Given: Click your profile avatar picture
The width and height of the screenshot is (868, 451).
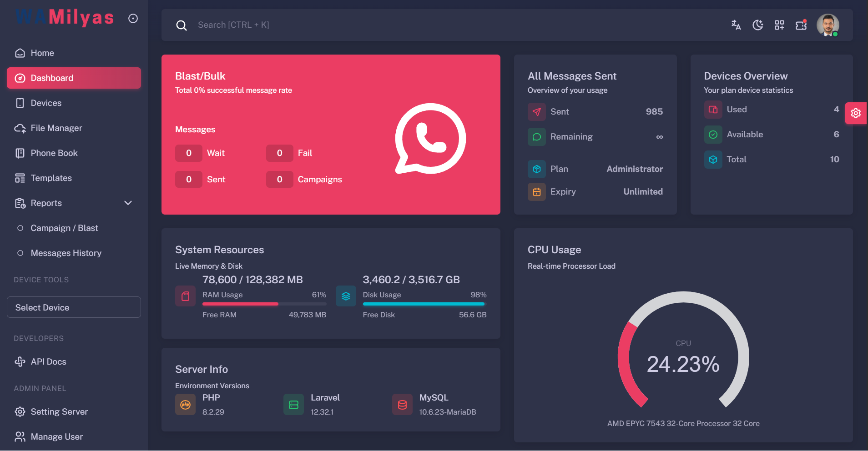Looking at the screenshot, I should 829,25.
